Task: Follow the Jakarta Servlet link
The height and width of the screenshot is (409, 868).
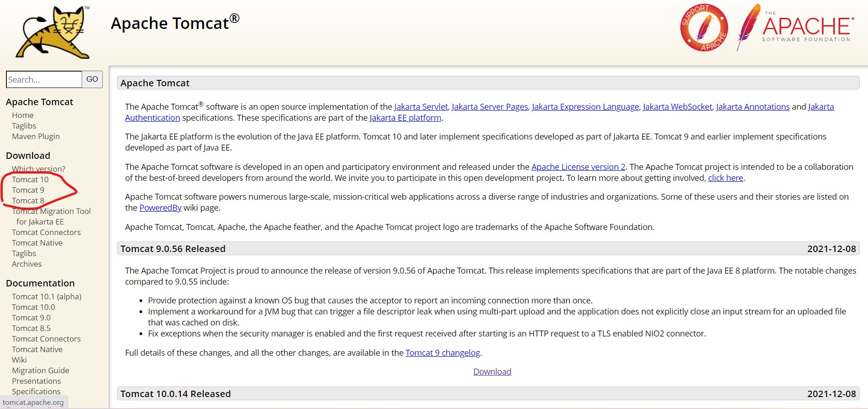Action: click(421, 106)
